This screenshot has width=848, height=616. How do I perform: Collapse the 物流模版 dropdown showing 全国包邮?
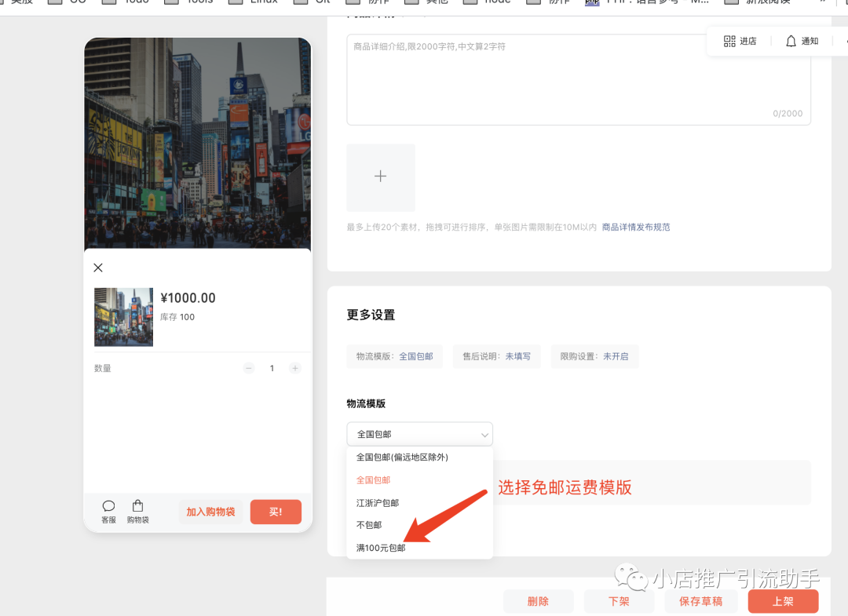pos(419,434)
